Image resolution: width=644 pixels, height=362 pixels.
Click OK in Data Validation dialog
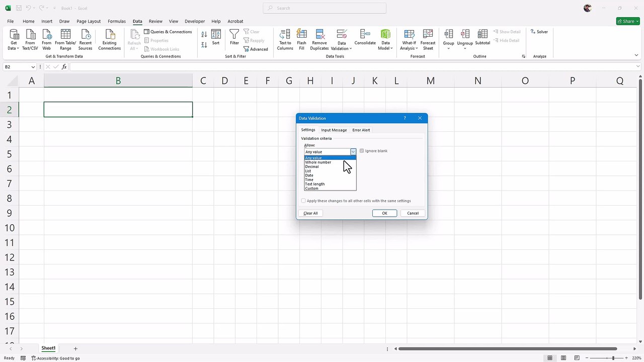tap(384, 213)
